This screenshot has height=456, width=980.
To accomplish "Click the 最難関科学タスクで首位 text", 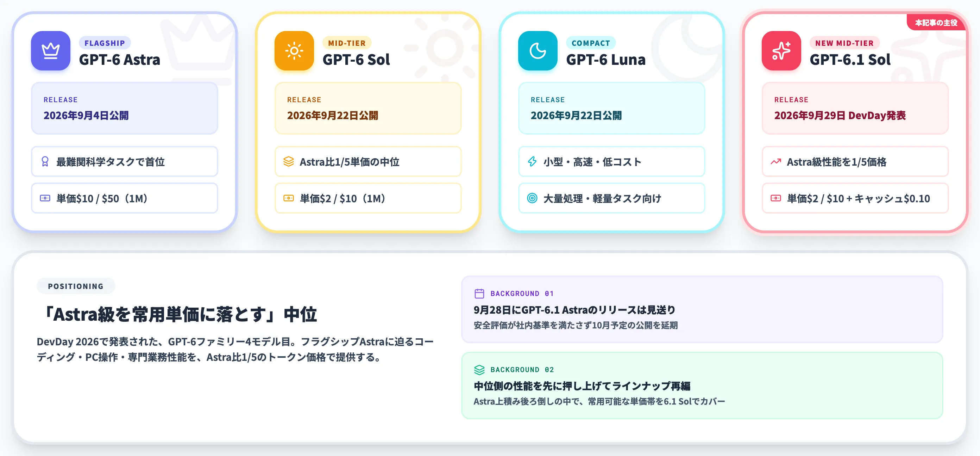I will (x=110, y=162).
